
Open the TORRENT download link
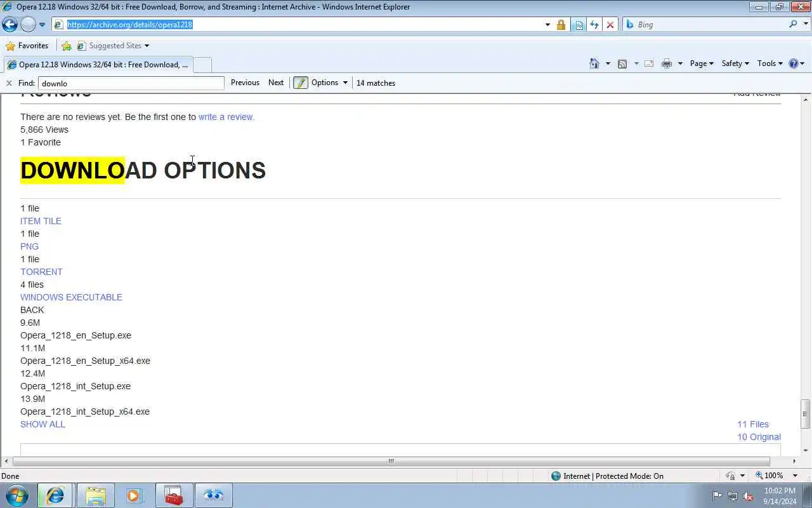tap(41, 272)
